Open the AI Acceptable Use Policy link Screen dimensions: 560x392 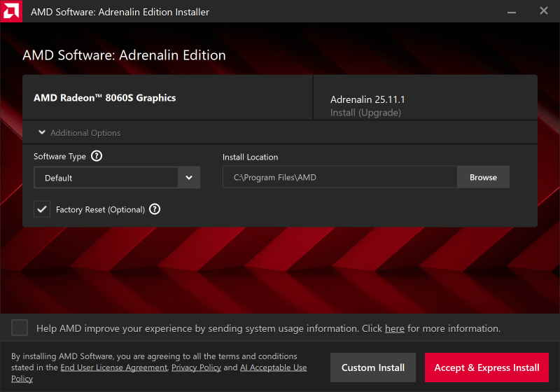pyautogui.click(x=273, y=367)
